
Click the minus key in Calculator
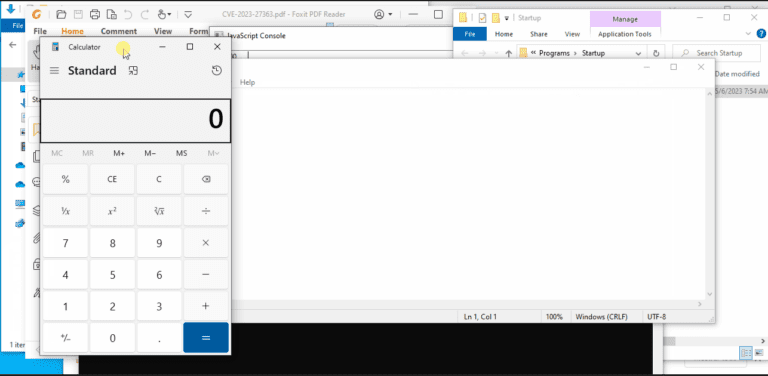pos(206,275)
